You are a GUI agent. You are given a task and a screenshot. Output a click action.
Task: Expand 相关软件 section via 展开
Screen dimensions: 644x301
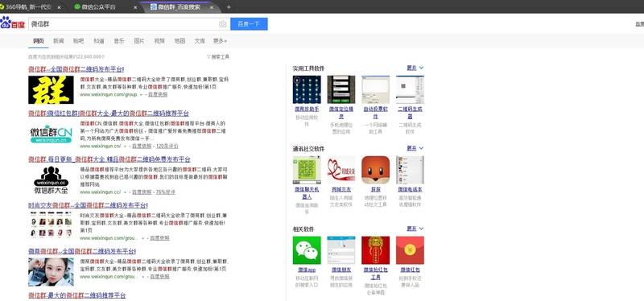(415, 229)
